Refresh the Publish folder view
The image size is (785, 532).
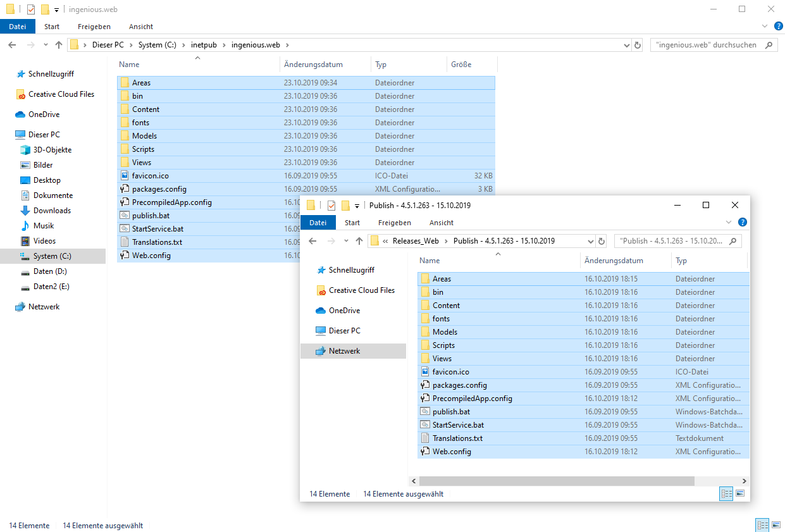tap(602, 242)
